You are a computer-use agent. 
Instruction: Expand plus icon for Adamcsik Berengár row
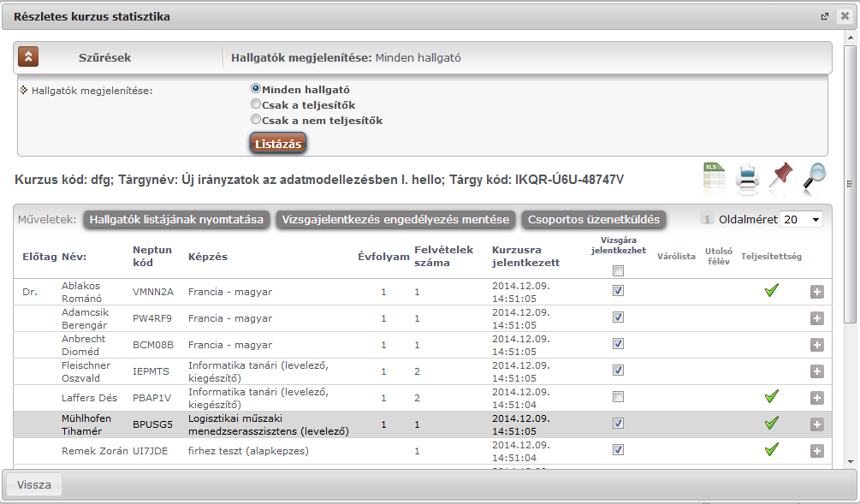point(816,318)
